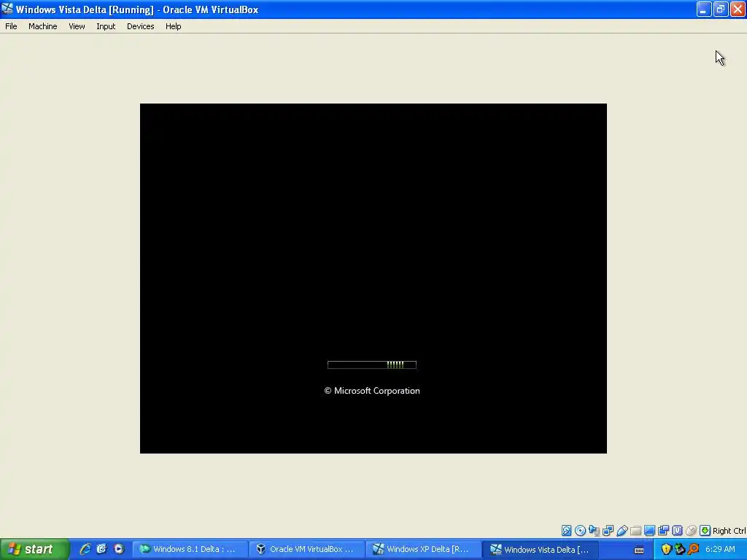Click the optical disc status icon

tap(580, 531)
